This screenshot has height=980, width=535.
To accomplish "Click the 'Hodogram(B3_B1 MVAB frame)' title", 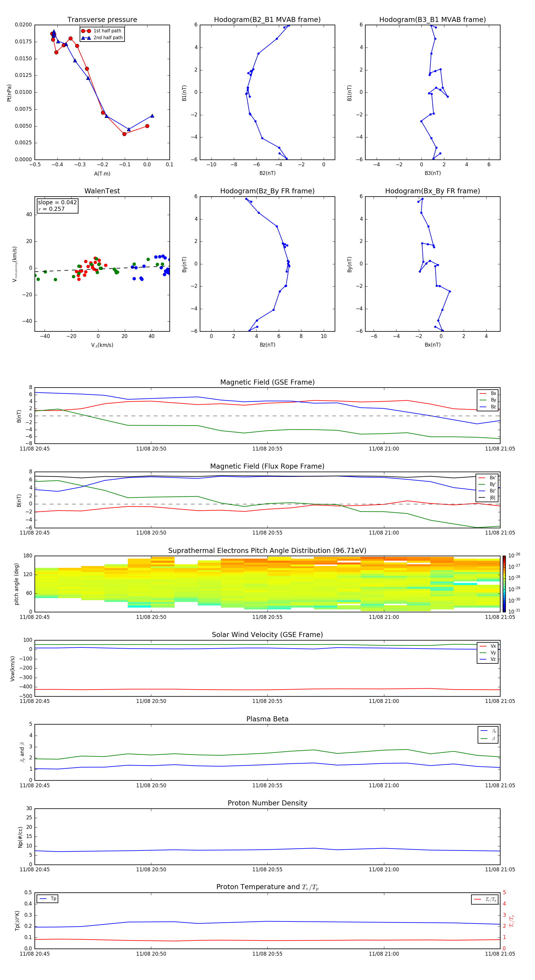I will click(432, 20).
